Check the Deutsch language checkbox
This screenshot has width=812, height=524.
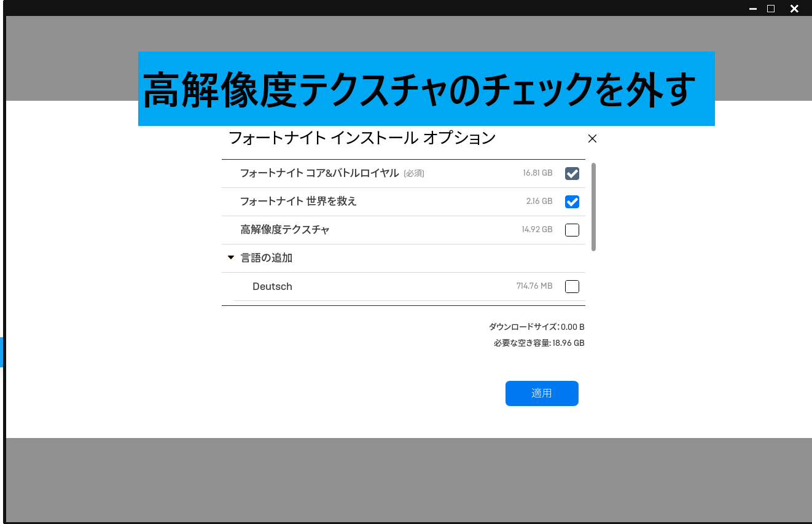click(572, 287)
